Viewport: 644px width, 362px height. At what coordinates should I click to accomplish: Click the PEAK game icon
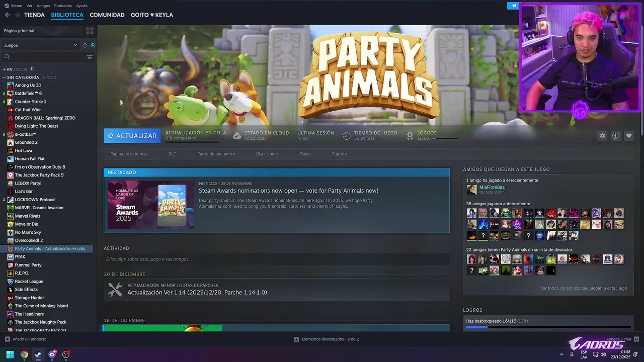coord(10,257)
